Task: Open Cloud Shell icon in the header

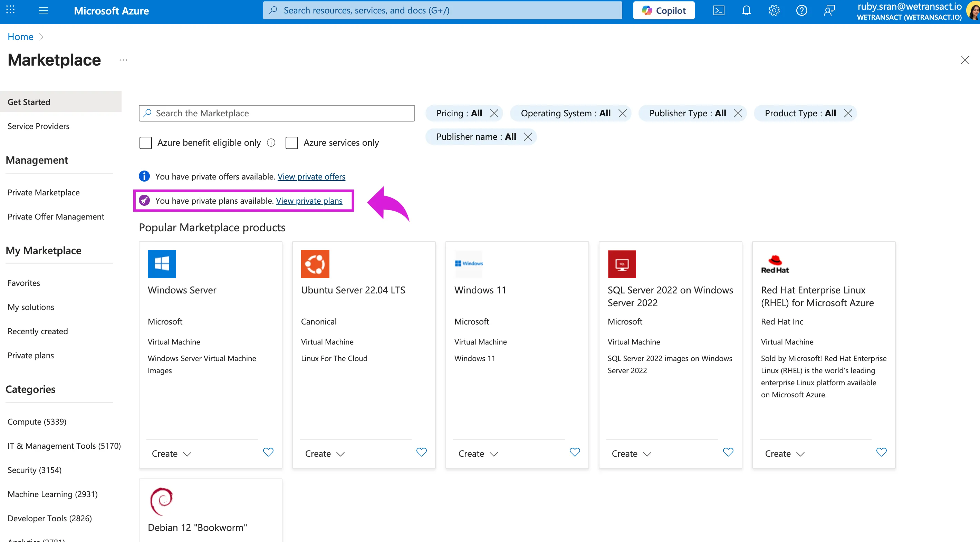Action: [718, 10]
